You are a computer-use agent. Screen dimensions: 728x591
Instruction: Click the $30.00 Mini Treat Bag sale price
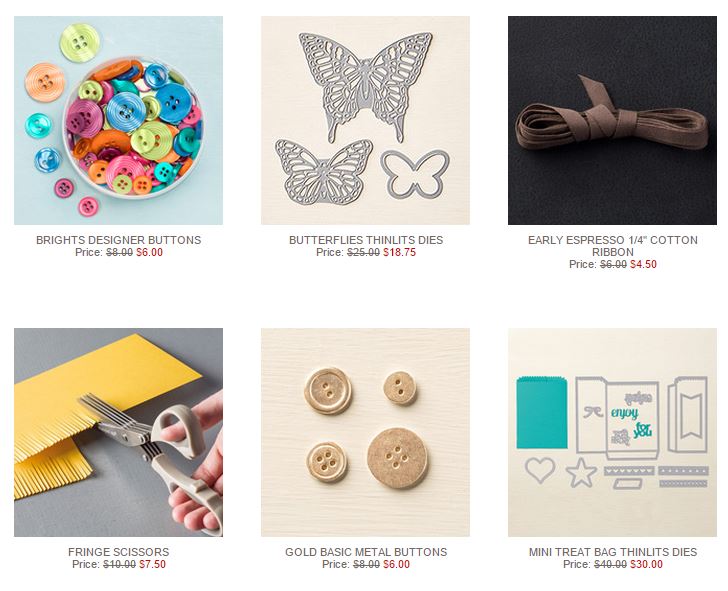pyautogui.click(x=646, y=564)
